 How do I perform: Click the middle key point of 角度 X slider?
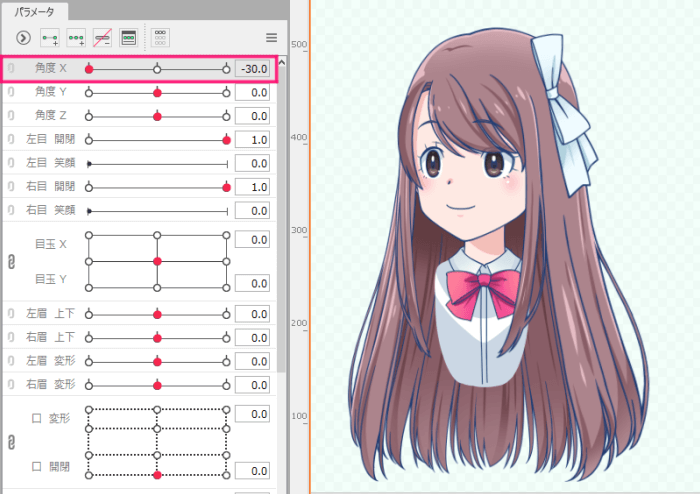click(157, 69)
